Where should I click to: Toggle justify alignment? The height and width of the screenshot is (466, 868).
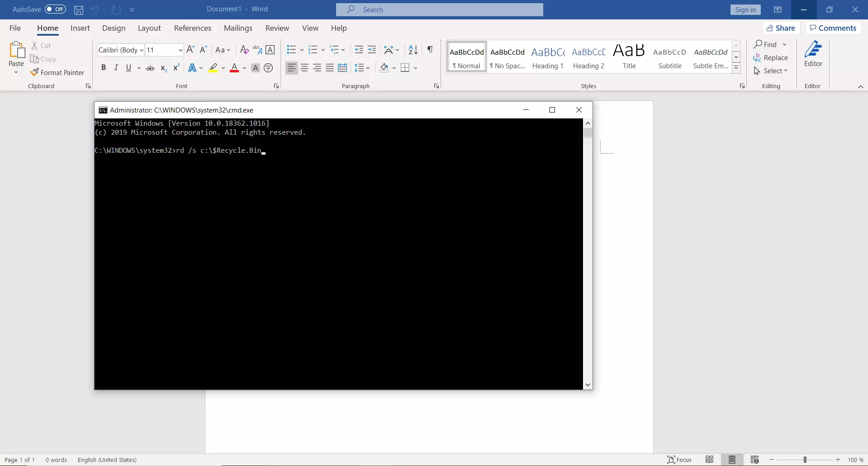click(330, 68)
